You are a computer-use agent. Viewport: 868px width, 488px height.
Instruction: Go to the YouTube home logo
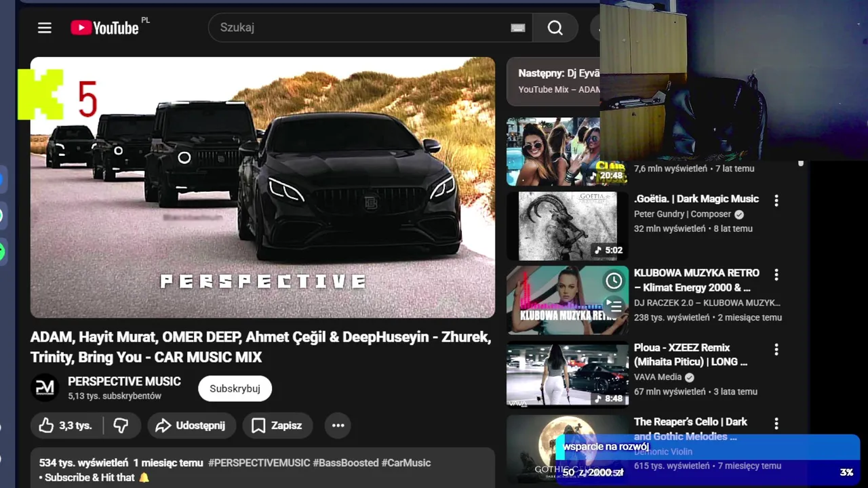pos(104,28)
